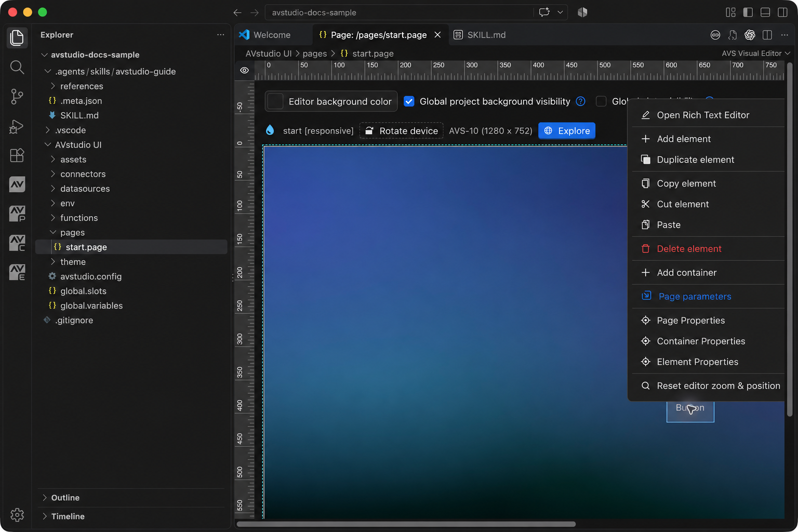The image size is (798, 532).
Task: Navigate back with the title bar arrow
Action: pos(237,12)
